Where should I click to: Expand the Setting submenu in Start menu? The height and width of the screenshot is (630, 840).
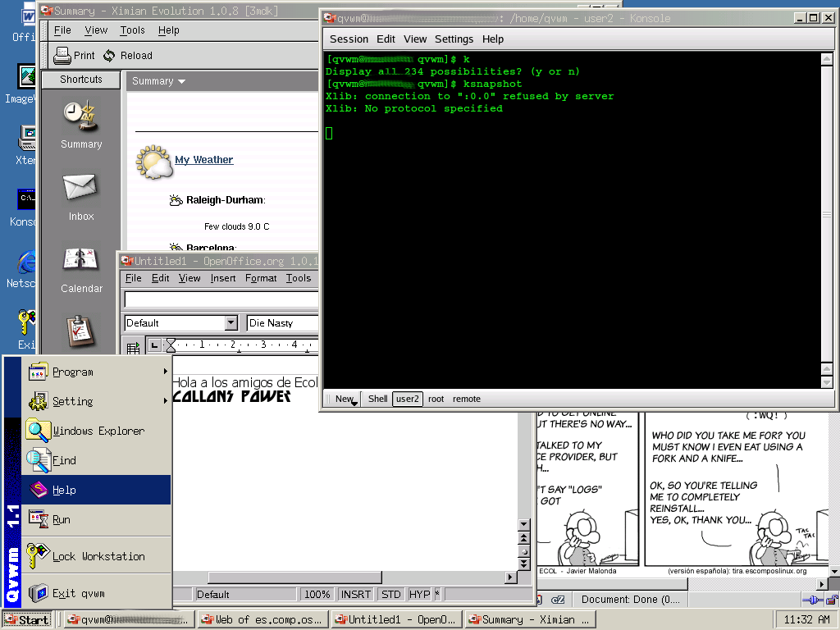[97, 401]
